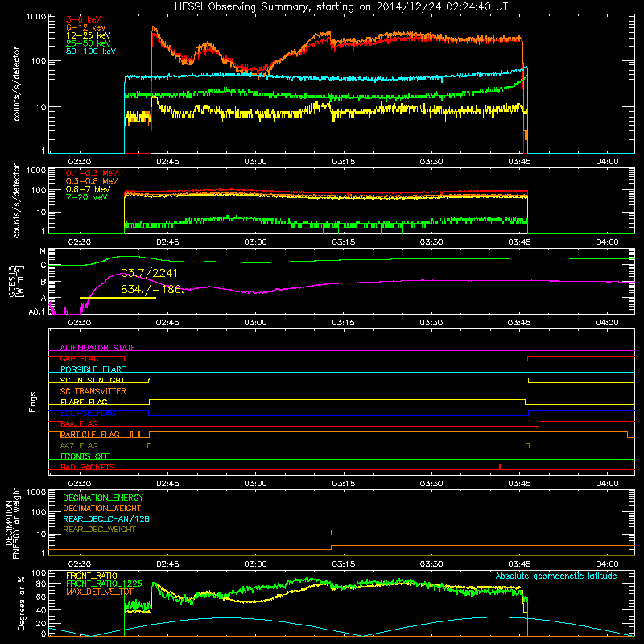Click the ATTENUATOR_STATE flag label
The image size is (644, 644).
pyautogui.click(x=97, y=348)
